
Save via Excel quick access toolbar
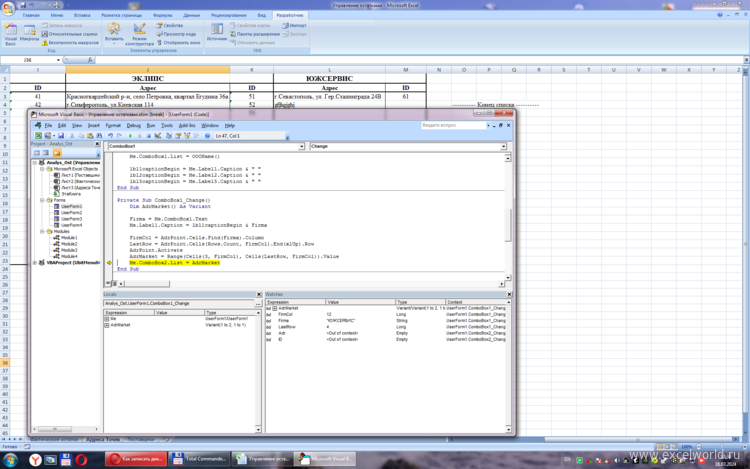23,5
